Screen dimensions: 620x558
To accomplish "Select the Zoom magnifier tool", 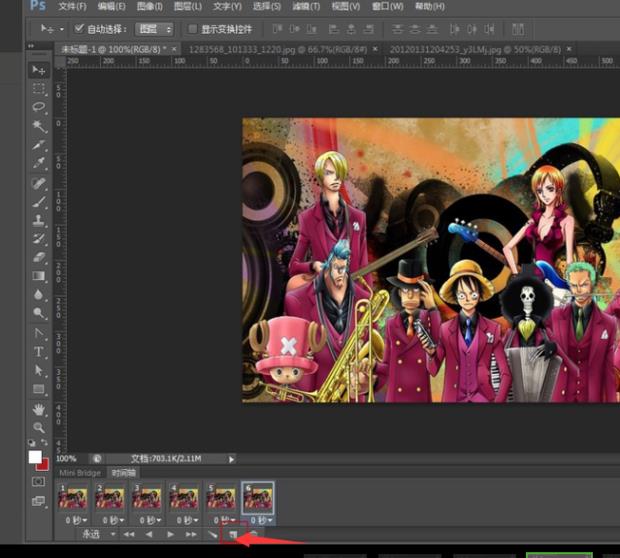I will point(39,427).
